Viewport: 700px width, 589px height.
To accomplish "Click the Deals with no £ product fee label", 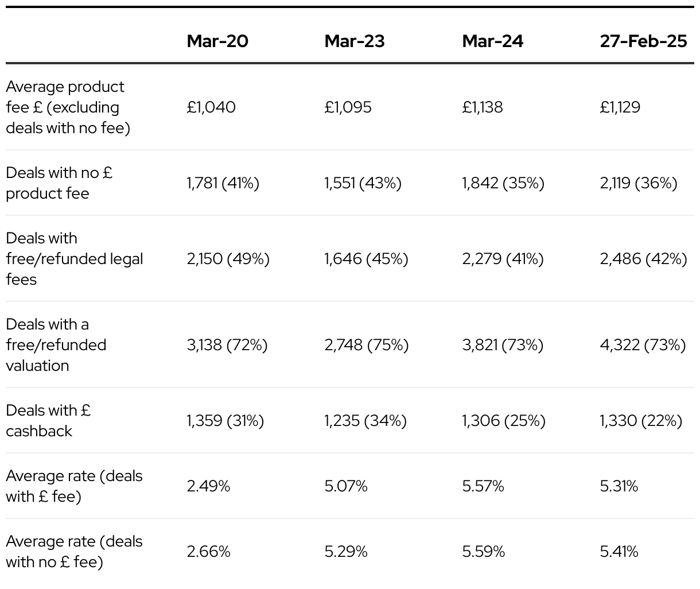I will (x=59, y=183).
